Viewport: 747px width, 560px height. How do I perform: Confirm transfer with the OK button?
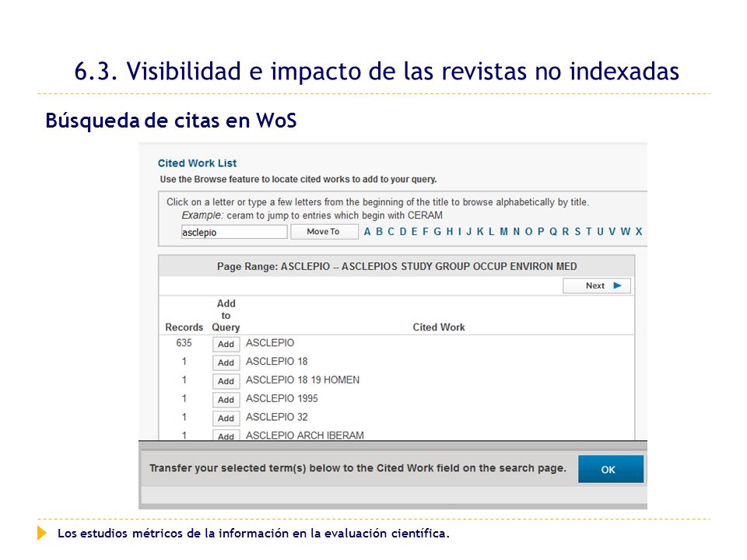[611, 469]
